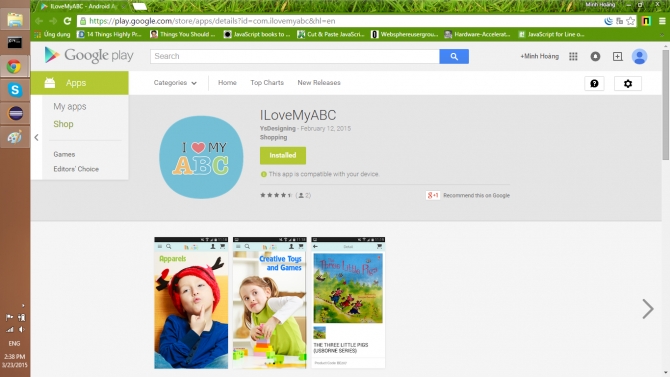Open the account avatar menu
The image size is (670, 377).
tap(639, 56)
